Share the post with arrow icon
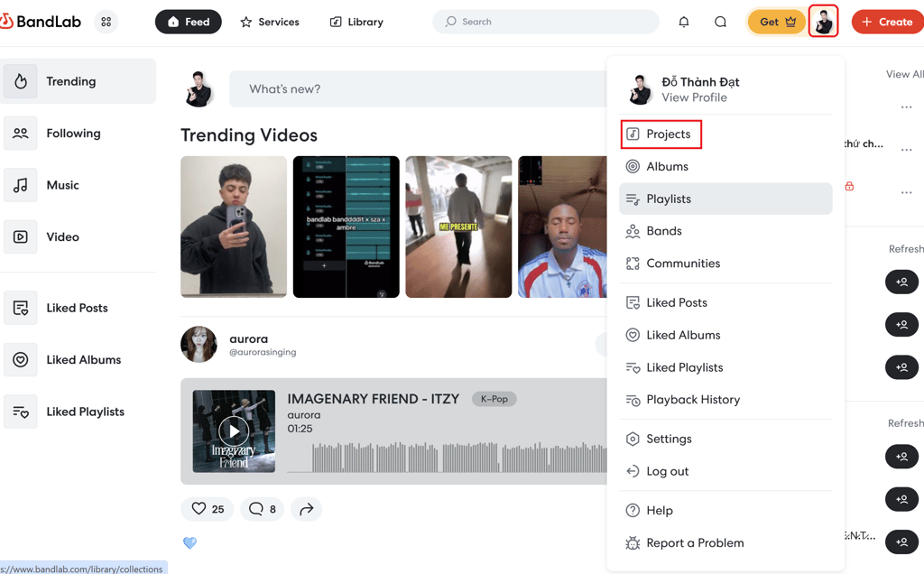 [307, 509]
